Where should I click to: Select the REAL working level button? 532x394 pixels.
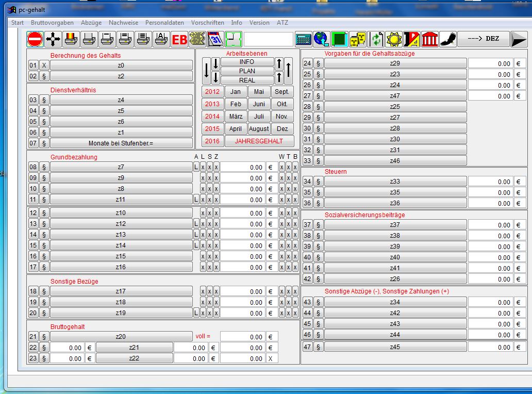[247, 80]
